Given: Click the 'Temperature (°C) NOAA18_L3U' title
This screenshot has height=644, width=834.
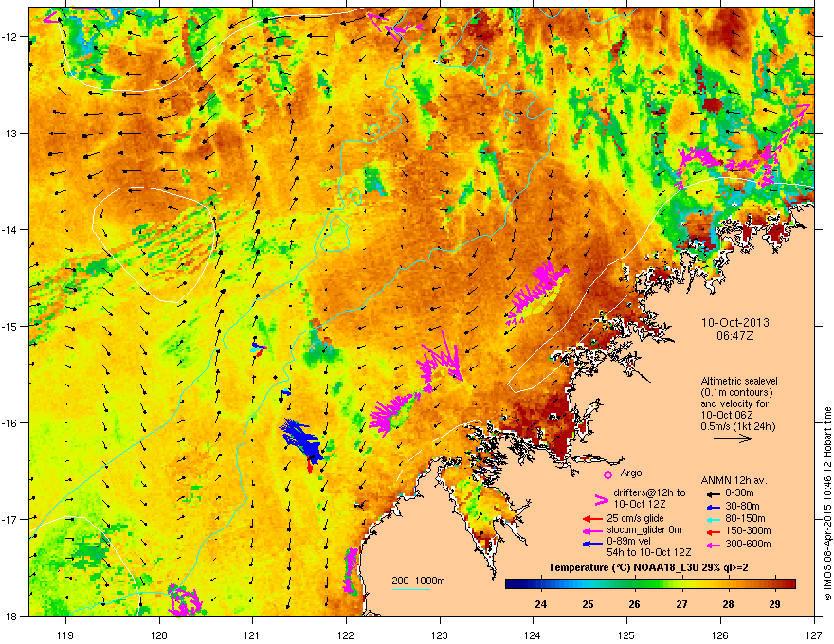Looking at the screenshot, I should click(x=625, y=568).
